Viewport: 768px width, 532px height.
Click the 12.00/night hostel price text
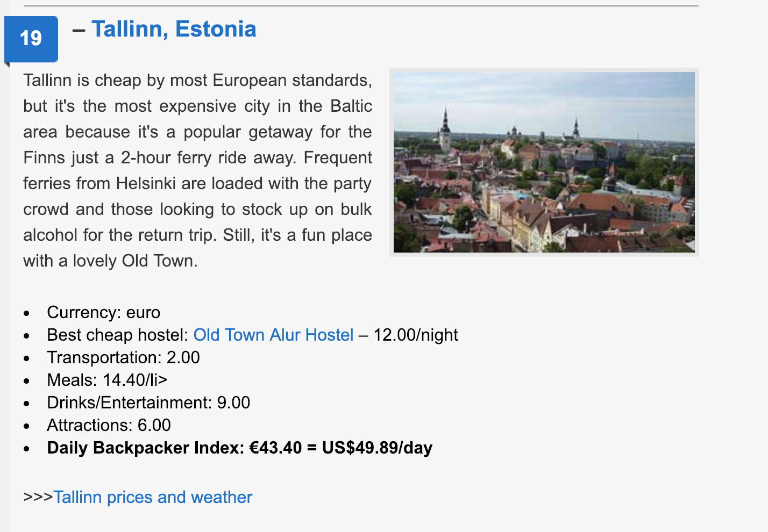(x=416, y=335)
